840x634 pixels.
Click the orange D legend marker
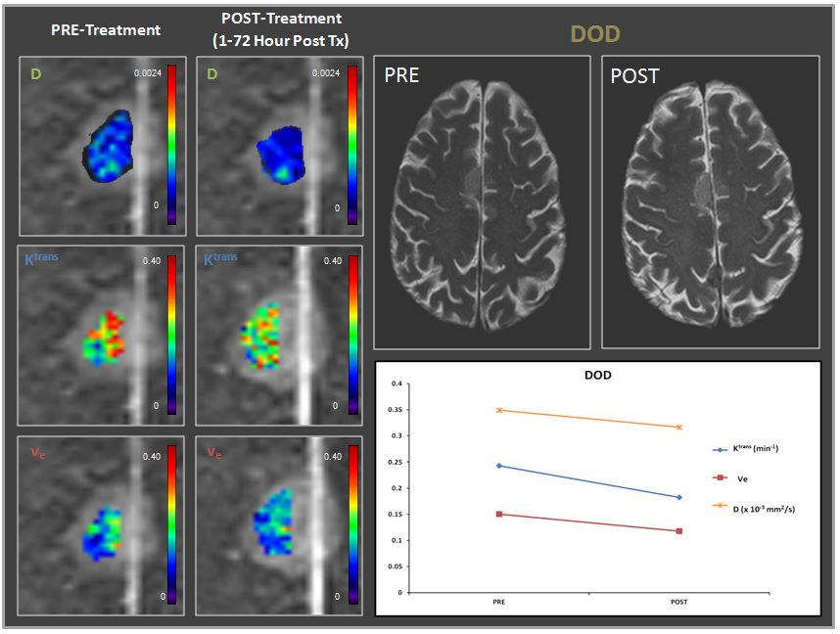[721, 507]
